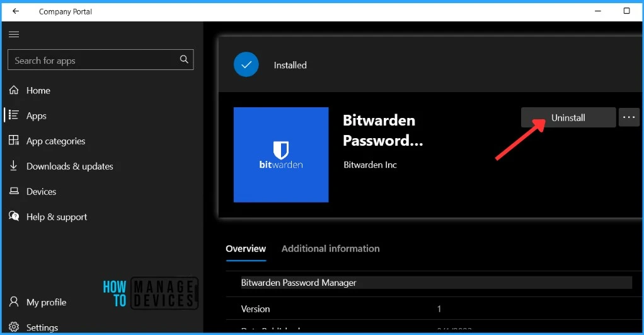Maximize the Company Portal window

pos(626,11)
